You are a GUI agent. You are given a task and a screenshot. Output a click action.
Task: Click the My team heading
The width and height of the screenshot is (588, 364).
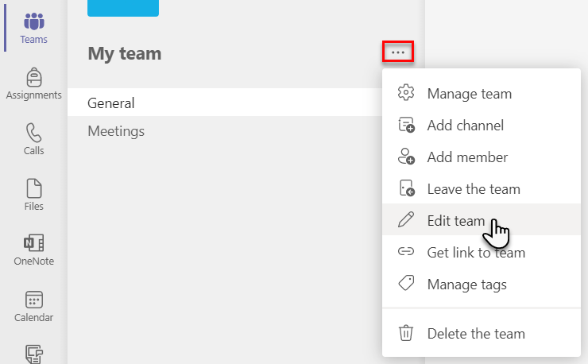pos(125,54)
